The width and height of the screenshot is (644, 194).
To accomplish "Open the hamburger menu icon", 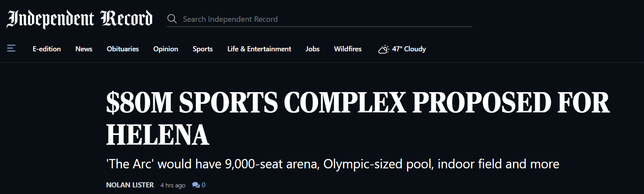I will click(x=11, y=48).
